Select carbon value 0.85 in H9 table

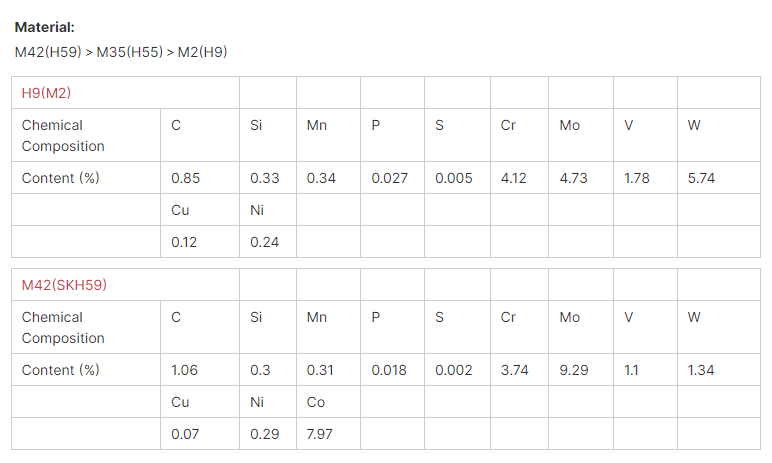(x=186, y=178)
